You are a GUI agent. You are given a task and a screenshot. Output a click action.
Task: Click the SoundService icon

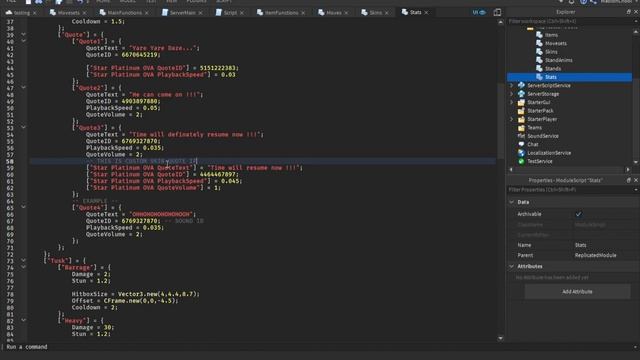coord(521,136)
